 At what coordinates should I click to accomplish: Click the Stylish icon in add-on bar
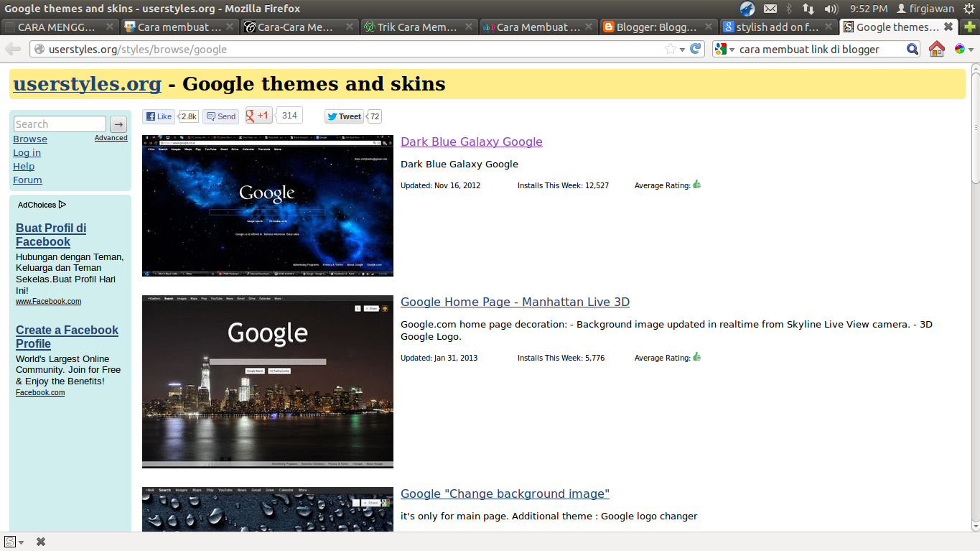(x=10, y=542)
